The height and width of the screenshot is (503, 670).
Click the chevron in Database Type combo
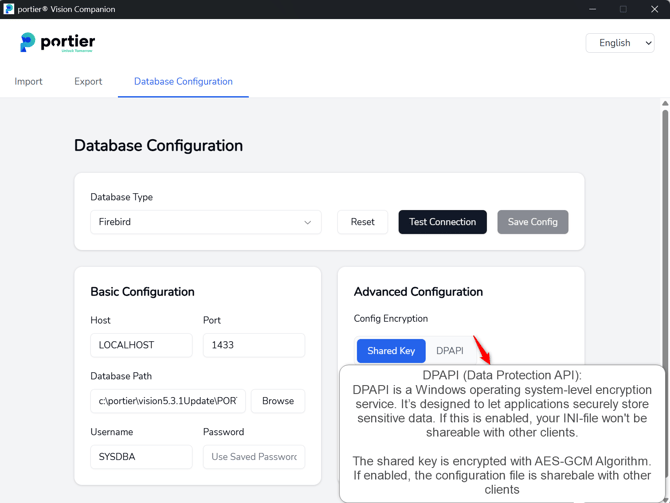[x=307, y=223]
